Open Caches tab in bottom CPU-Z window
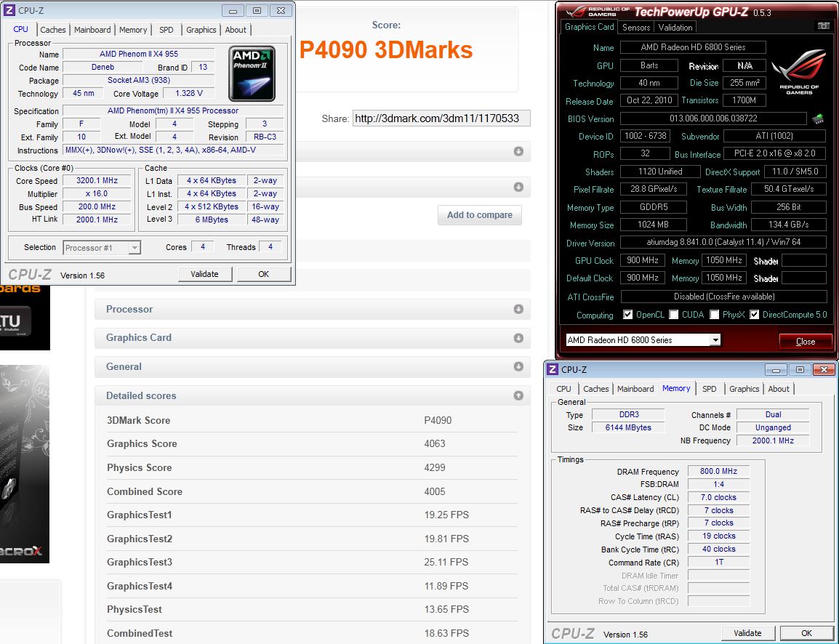The image size is (839, 644). click(x=595, y=389)
